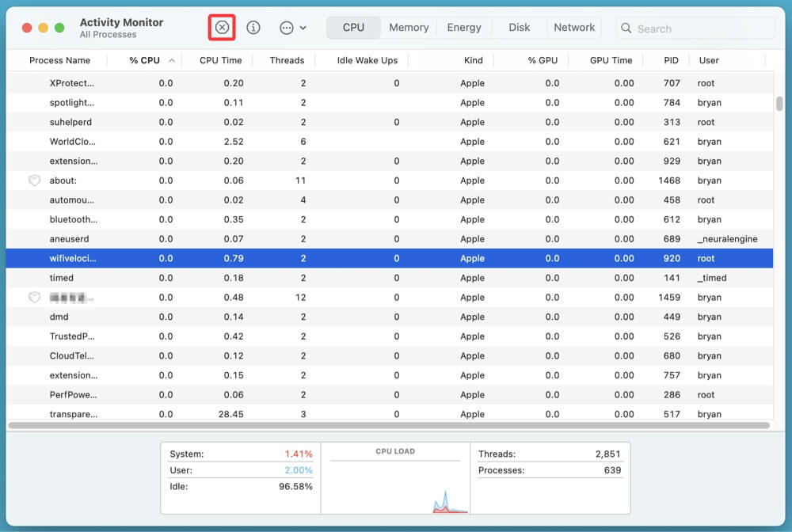This screenshot has height=532, width=792.
Task: Sort by Process Name column header
Action: click(x=60, y=60)
